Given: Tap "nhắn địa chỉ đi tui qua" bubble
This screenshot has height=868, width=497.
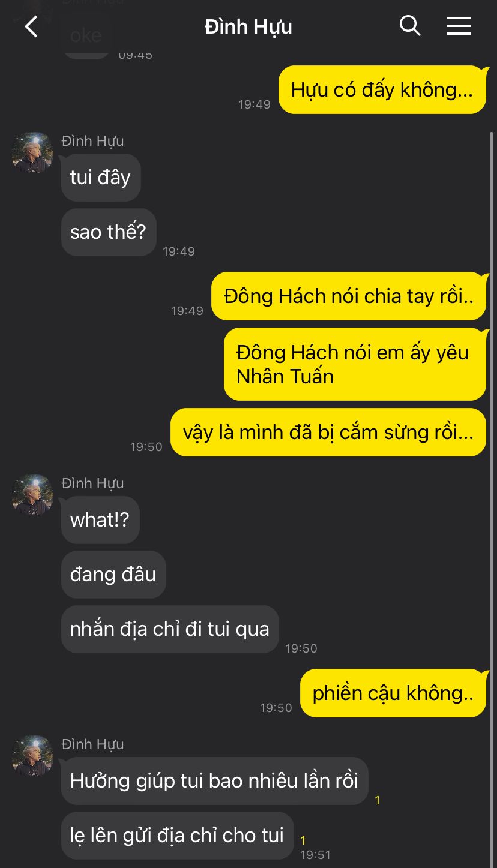Looking at the screenshot, I should [x=170, y=629].
